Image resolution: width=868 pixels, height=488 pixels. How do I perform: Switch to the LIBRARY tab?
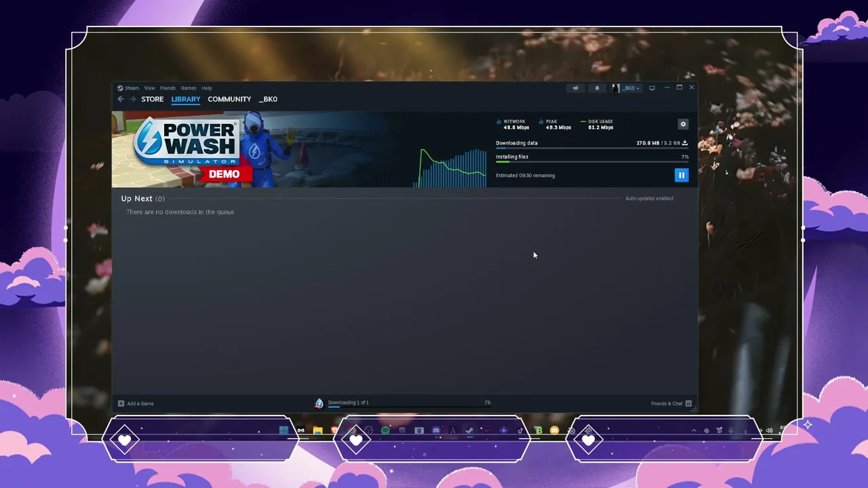[186, 99]
